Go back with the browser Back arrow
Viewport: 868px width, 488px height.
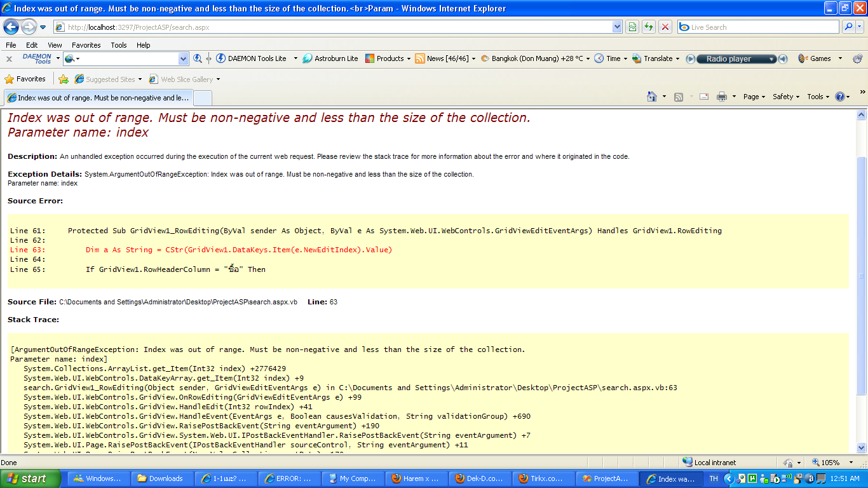click(x=11, y=27)
